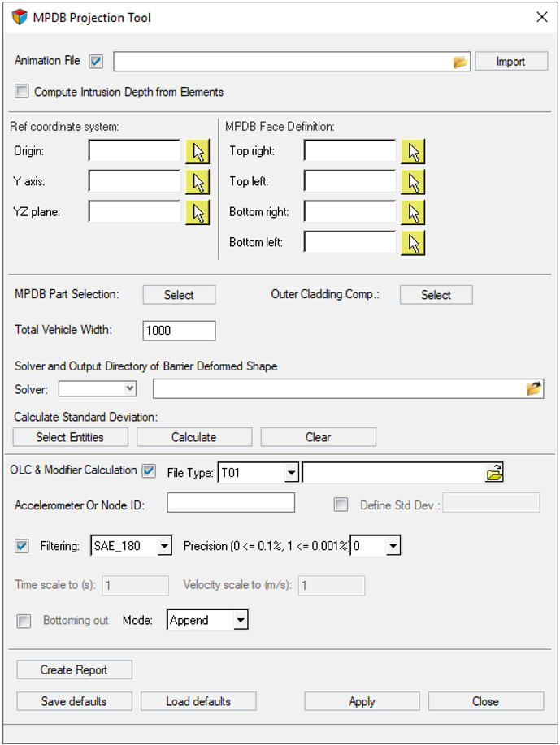Toggle the OLC & Modifier Calculation checkbox
Viewport: 560px width, 745px height.
(149, 470)
